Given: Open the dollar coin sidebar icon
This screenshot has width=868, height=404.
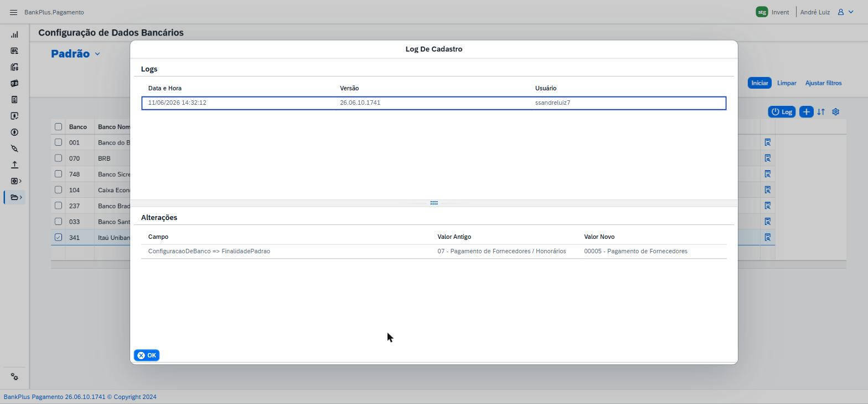Looking at the screenshot, I should coord(14,132).
